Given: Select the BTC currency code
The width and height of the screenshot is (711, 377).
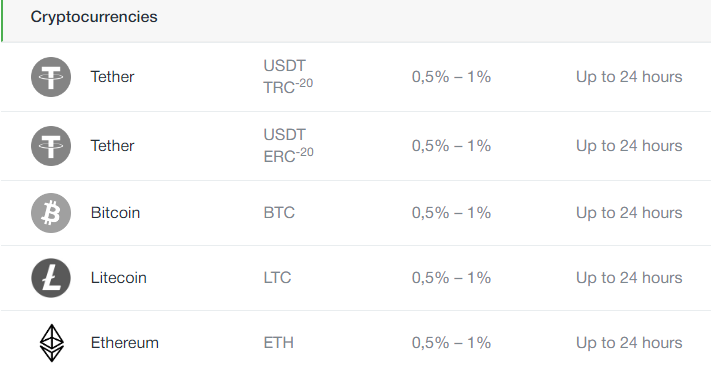Looking at the screenshot, I should [x=279, y=213].
